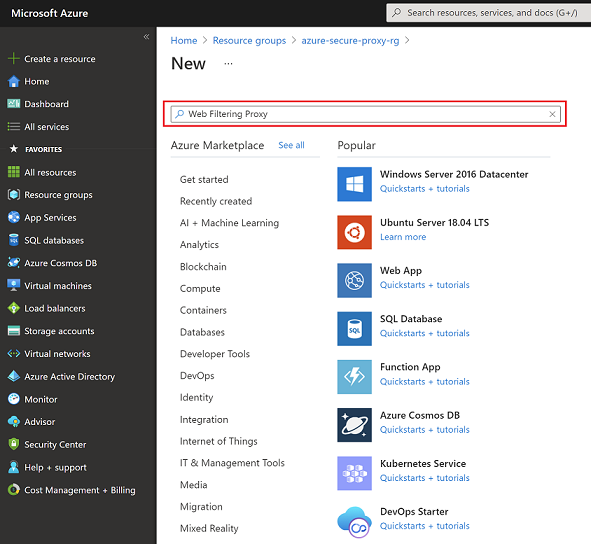Select the Migration category

[201, 506]
